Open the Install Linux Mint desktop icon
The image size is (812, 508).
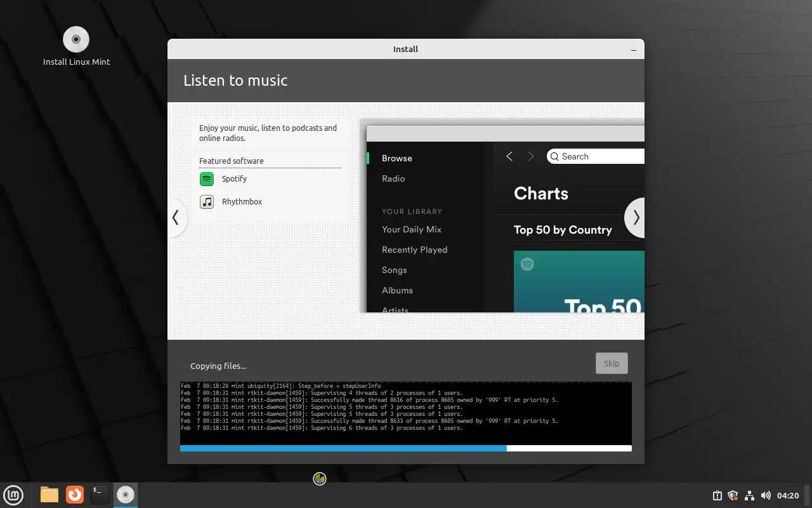(76, 46)
